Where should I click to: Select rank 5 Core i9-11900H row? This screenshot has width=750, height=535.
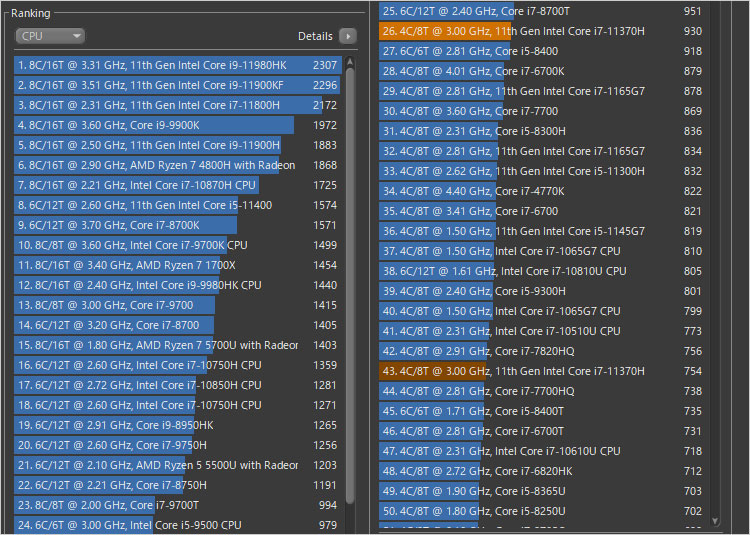tap(178, 145)
